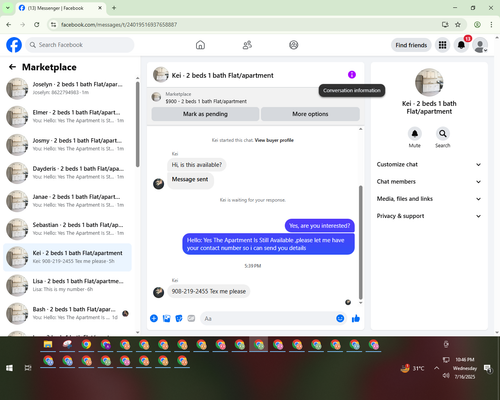Image resolution: width=500 pixels, height=400 pixels.
Task: Open the account profile avatar menu
Action: coord(480,45)
